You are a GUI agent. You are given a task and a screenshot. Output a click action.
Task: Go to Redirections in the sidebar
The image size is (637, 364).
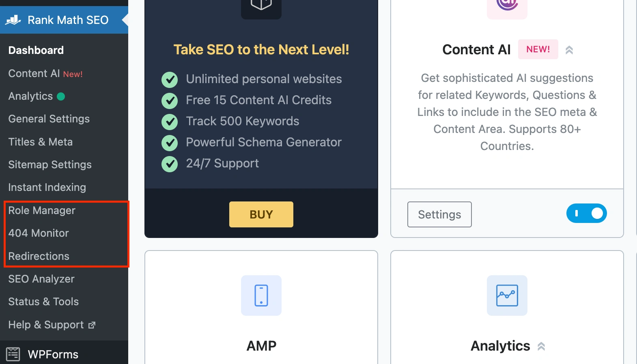39,256
